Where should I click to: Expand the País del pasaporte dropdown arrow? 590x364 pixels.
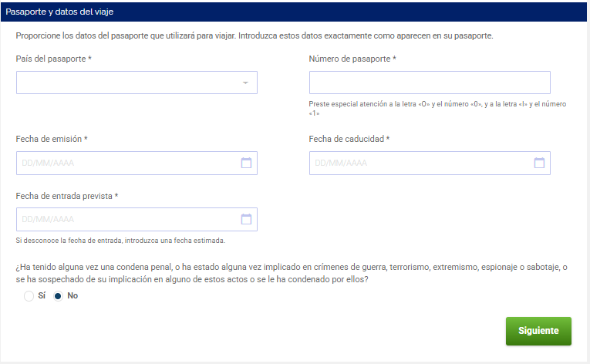pos(245,83)
